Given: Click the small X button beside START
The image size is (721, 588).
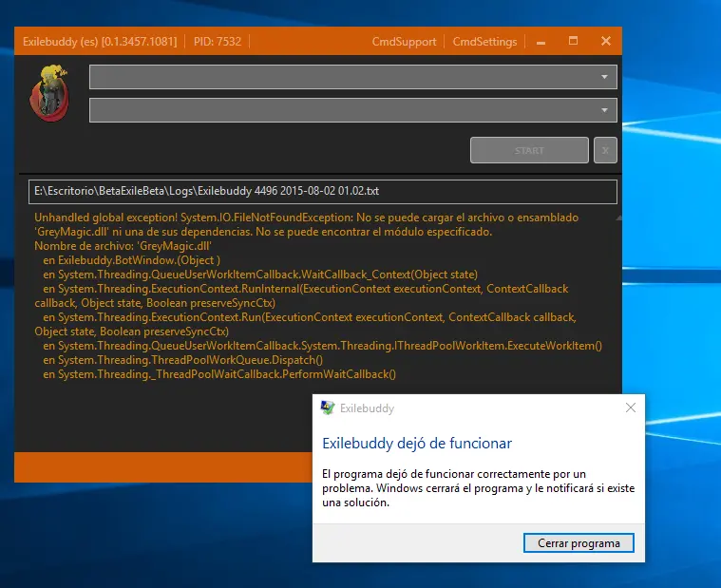Looking at the screenshot, I should click(x=605, y=150).
